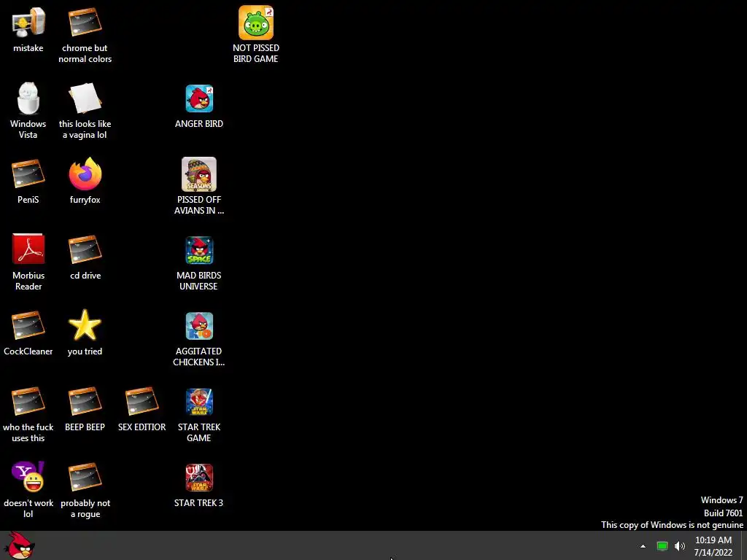Select the 'cd drive' desktop icon
The image size is (747, 560).
tap(85, 249)
